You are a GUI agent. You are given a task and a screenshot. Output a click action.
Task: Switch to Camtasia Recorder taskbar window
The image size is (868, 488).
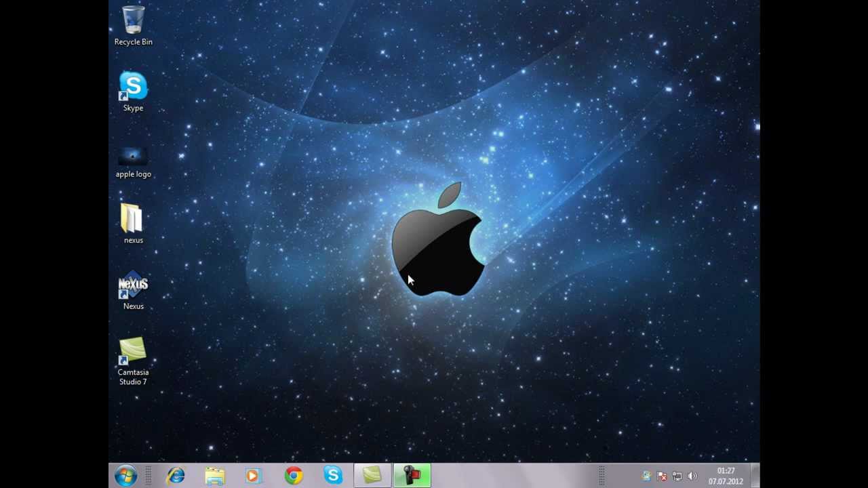pyautogui.click(x=412, y=476)
